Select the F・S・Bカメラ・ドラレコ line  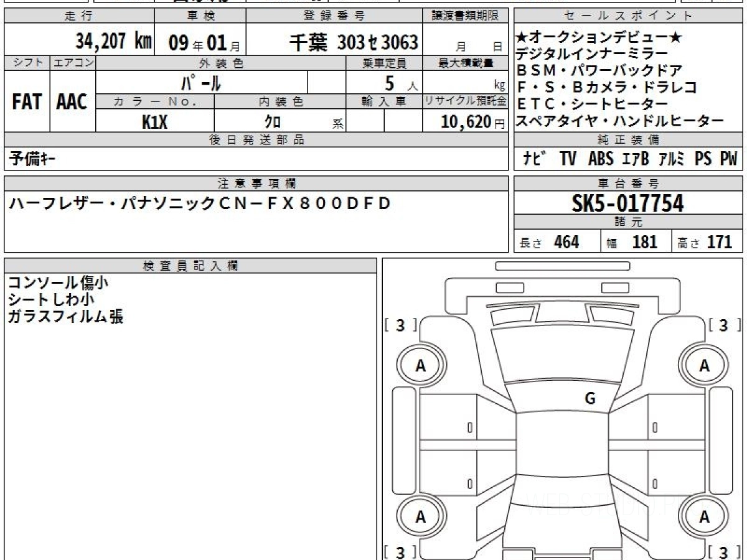click(607, 87)
